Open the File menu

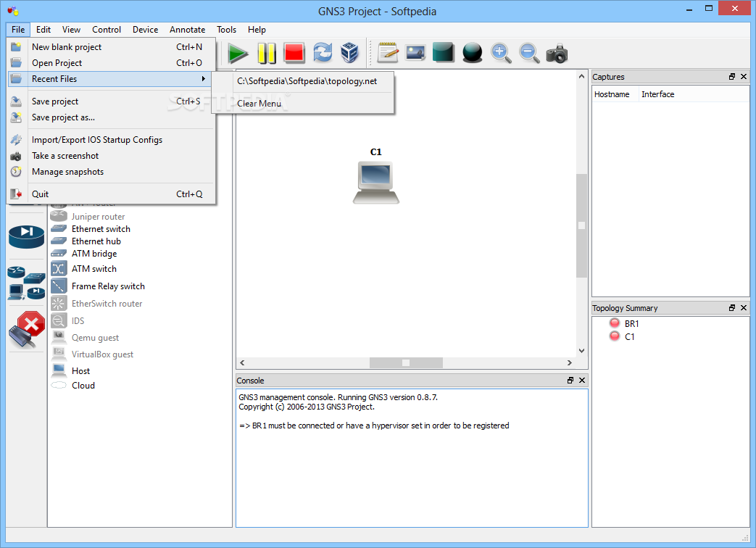click(18, 30)
